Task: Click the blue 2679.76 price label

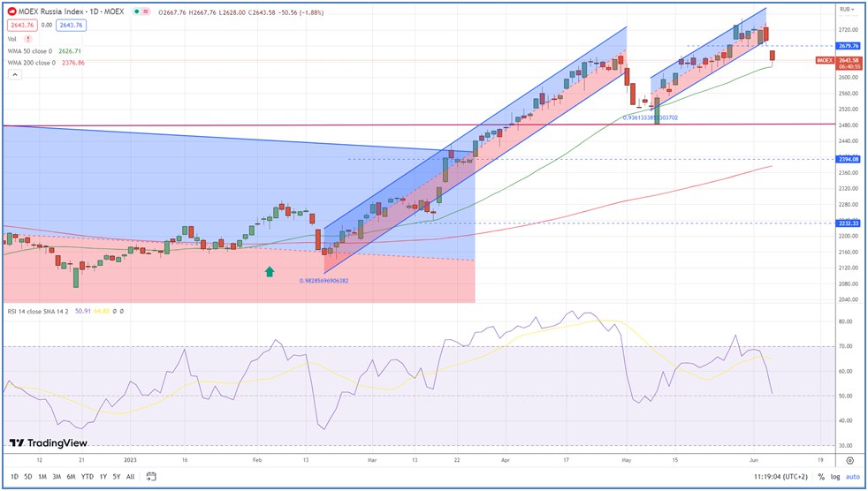Action: [x=849, y=46]
